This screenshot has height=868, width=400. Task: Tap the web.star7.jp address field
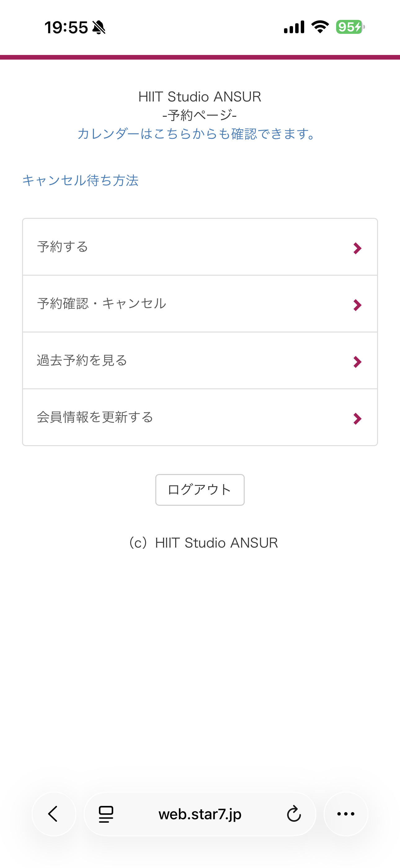point(200,814)
